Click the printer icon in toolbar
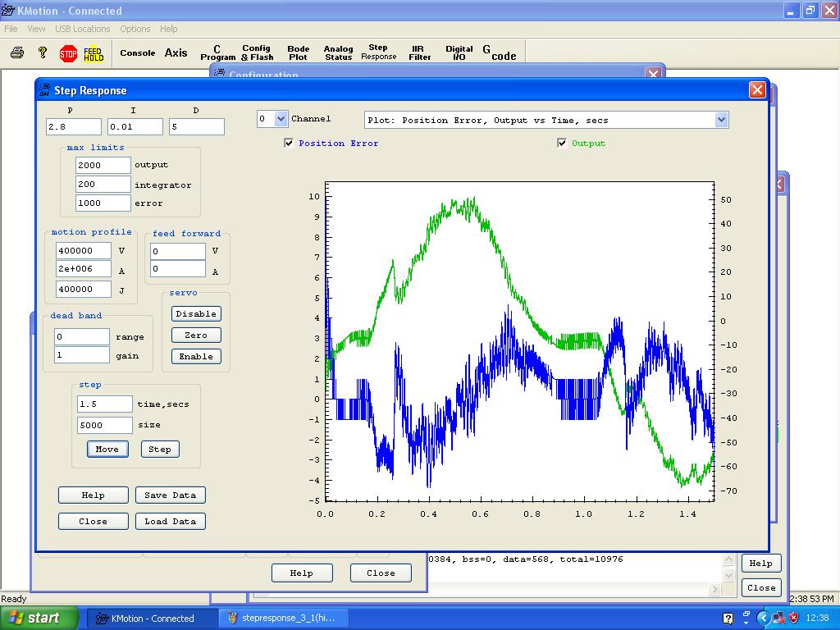The image size is (840, 630). coord(17,53)
